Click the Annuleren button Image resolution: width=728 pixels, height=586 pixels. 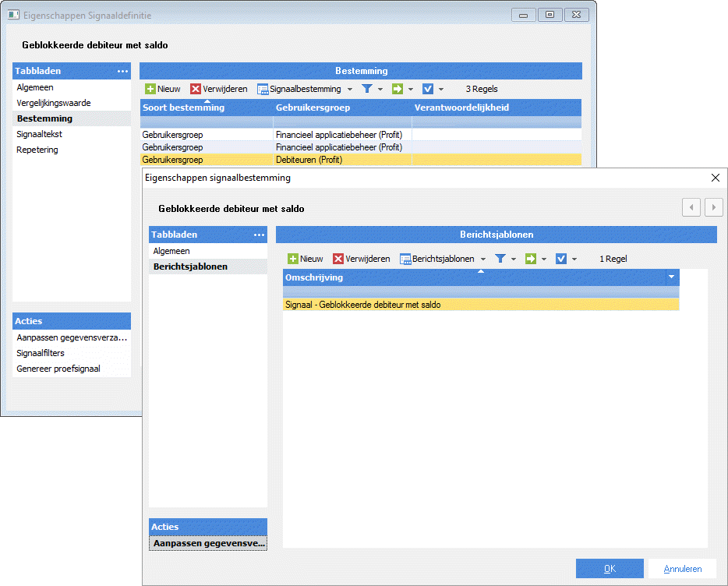click(x=682, y=569)
